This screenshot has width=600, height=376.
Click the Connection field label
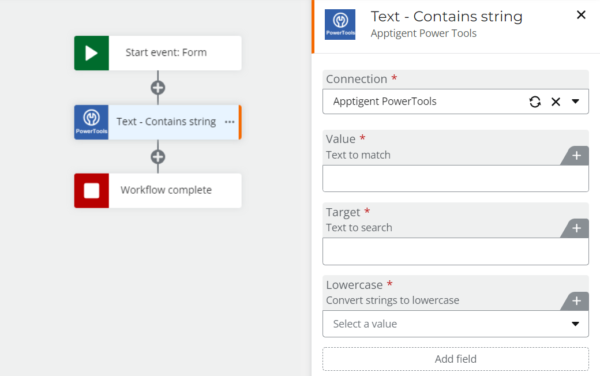(357, 79)
